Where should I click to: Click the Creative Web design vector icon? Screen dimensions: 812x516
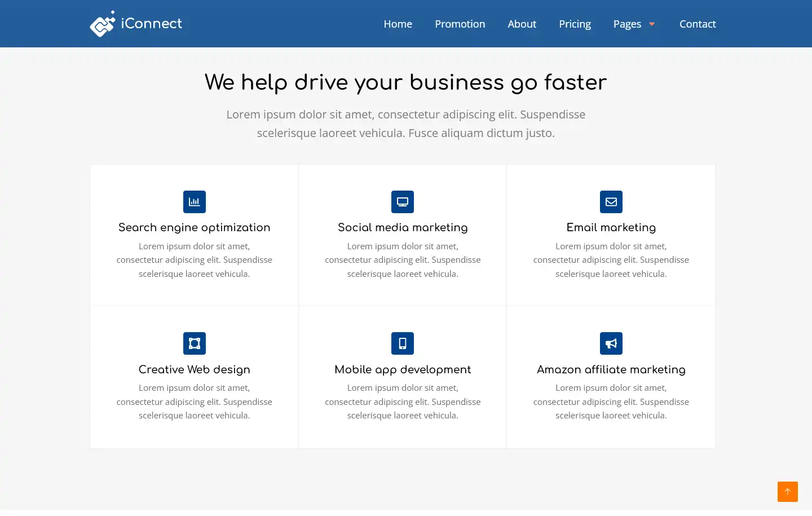click(194, 343)
